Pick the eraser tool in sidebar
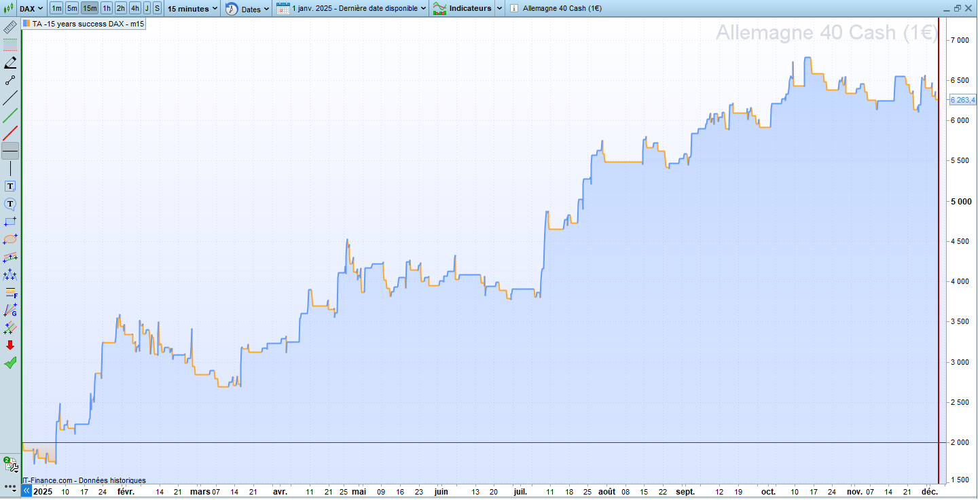Image resolution: width=980 pixels, height=500 pixels. (x=10, y=63)
